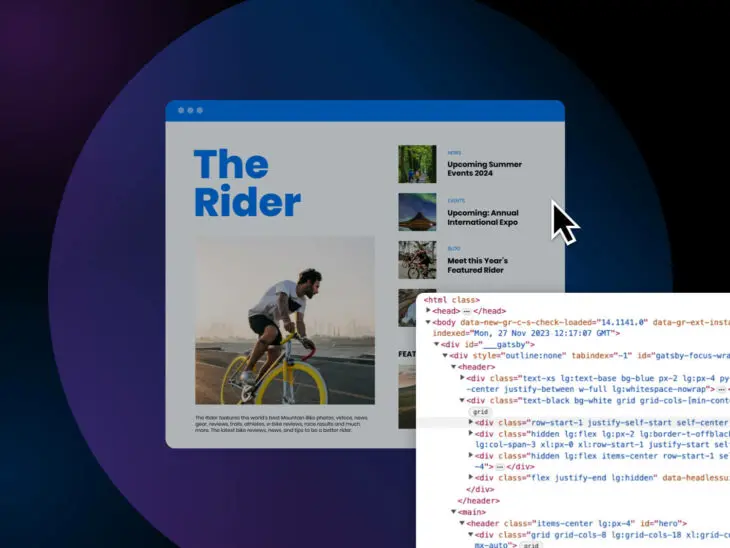Expand the div with class row-start-1
The width and height of the screenshot is (730, 548).
pos(471,422)
